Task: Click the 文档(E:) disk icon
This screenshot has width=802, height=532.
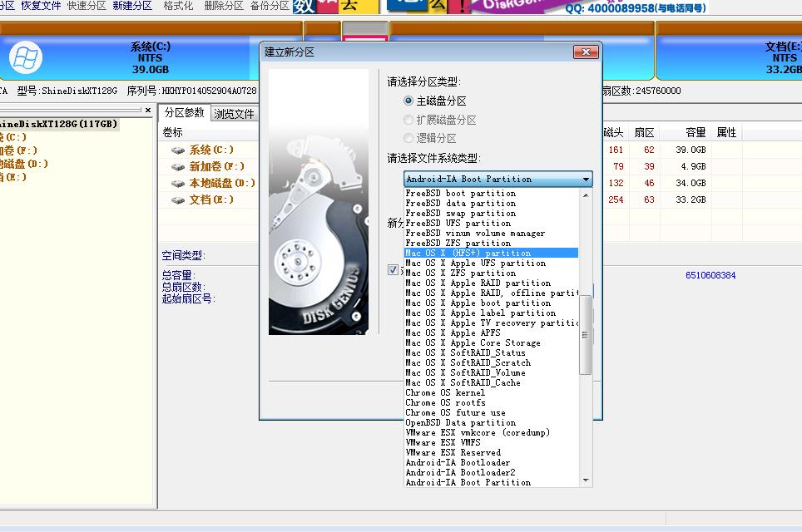Action: tap(179, 199)
